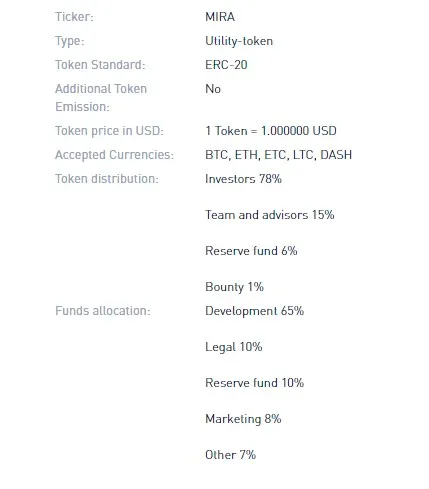
Task: Click the accepted currencies list BTC, ETH, ETC
Action: tap(279, 155)
